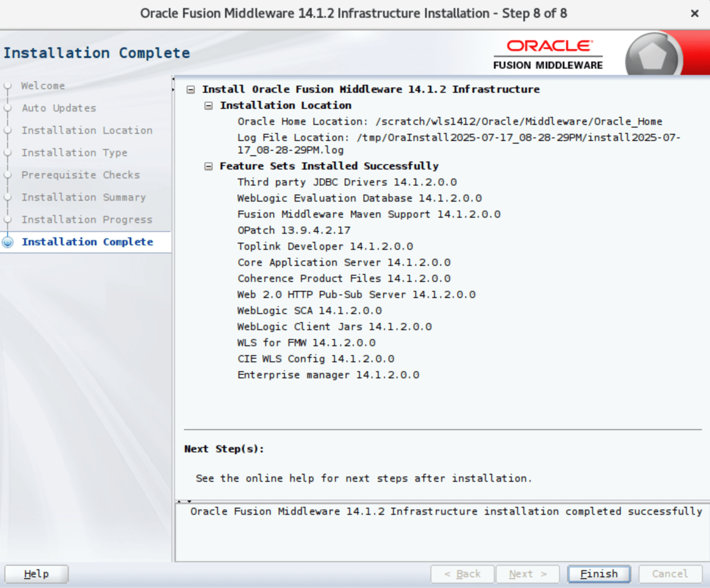Select the Installation Complete step
710x588 pixels.
(x=87, y=242)
